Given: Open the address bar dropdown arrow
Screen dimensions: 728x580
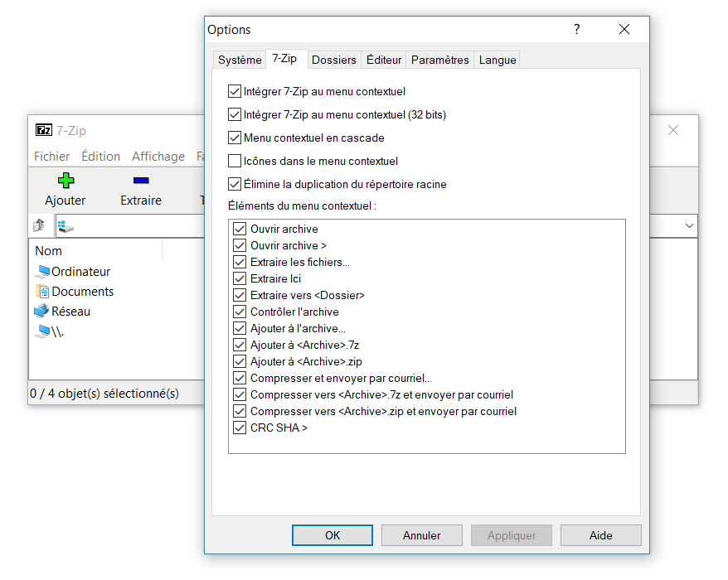Looking at the screenshot, I should click(x=689, y=226).
